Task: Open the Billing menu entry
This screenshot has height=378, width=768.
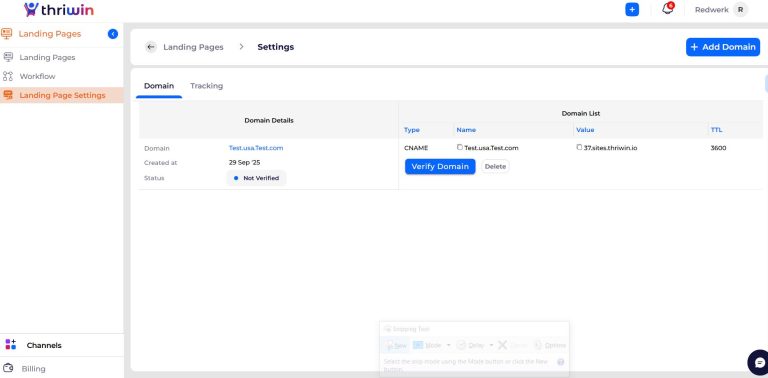Action: pyautogui.click(x=33, y=369)
